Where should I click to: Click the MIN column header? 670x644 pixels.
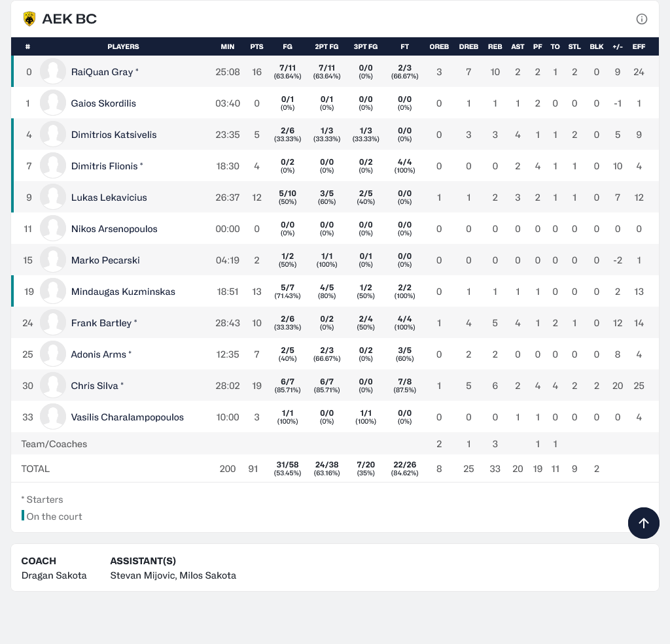tap(228, 47)
